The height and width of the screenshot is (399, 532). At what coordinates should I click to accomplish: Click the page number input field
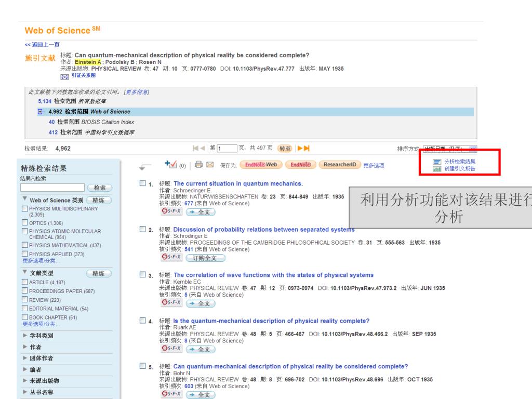227,148
